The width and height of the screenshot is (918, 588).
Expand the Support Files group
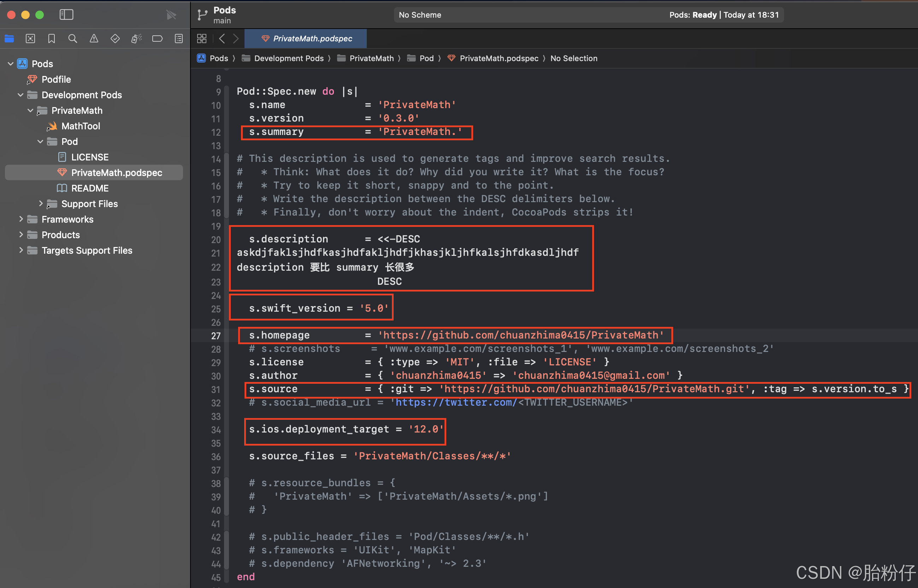[x=41, y=204]
